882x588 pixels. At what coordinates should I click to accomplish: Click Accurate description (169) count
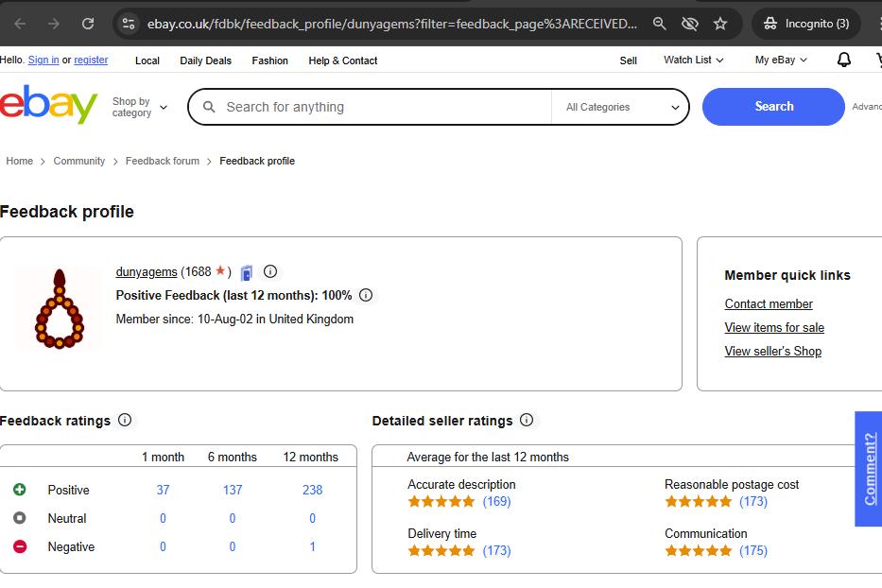pos(496,501)
